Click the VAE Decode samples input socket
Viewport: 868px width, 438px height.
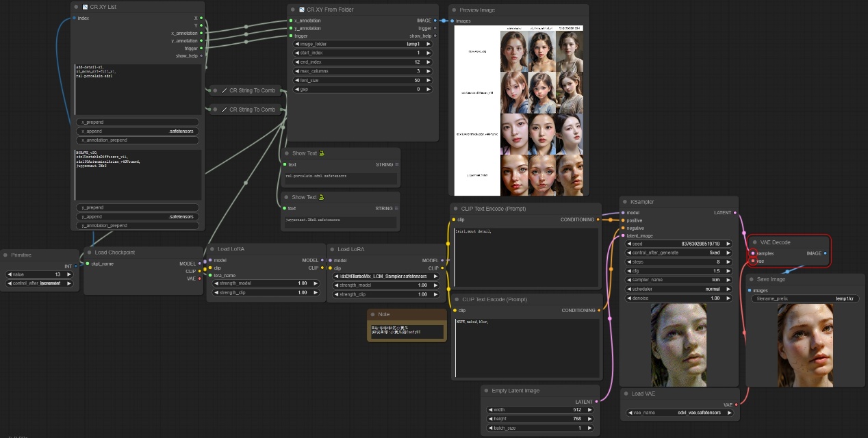(753, 253)
